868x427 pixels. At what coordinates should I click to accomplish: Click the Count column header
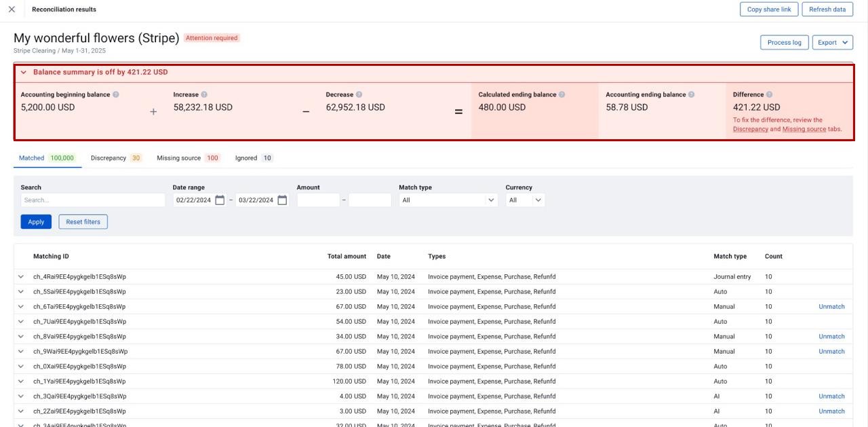click(x=774, y=257)
